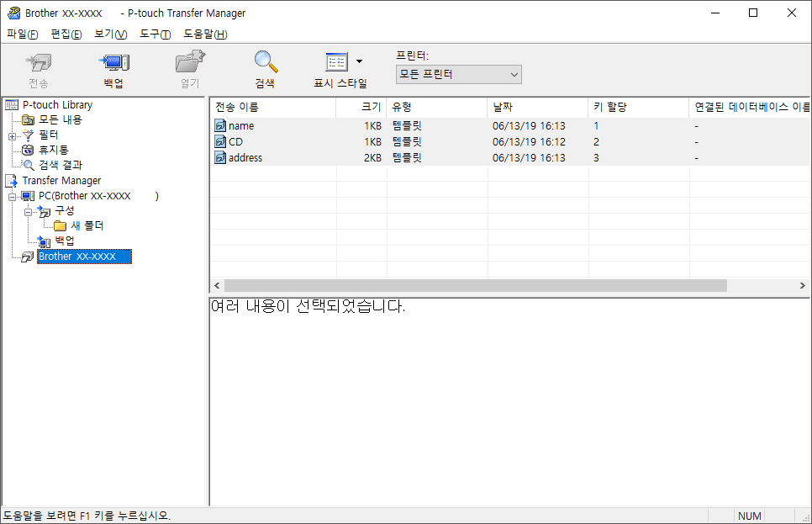
Task: Open the 편집(E) menu
Action: point(66,34)
